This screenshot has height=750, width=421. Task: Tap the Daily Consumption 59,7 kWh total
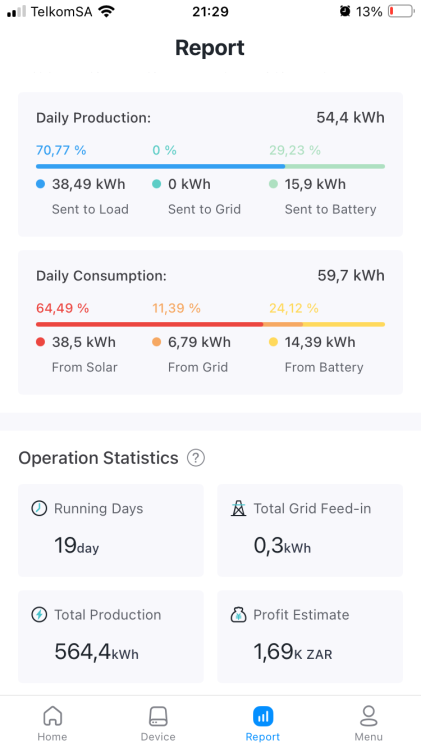(x=351, y=276)
